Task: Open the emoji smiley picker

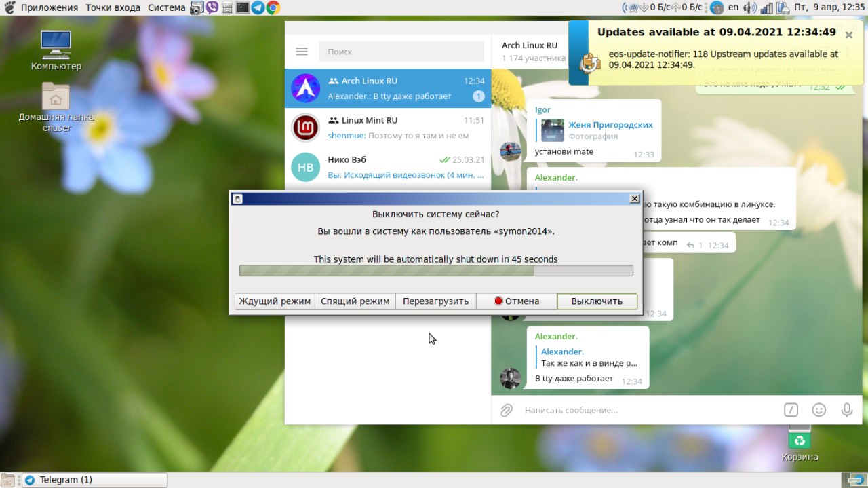Action: click(819, 410)
